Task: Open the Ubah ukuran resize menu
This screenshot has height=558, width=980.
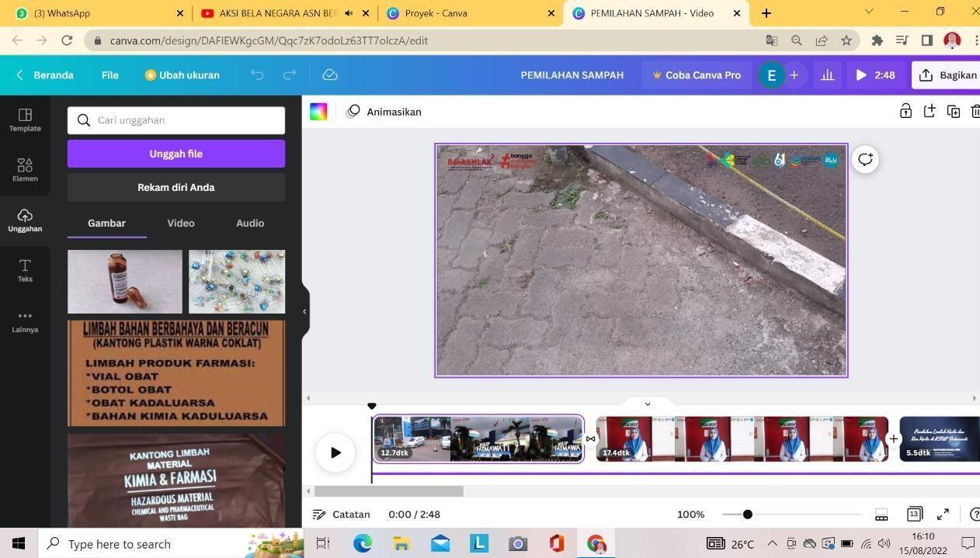Action: click(x=182, y=75)
